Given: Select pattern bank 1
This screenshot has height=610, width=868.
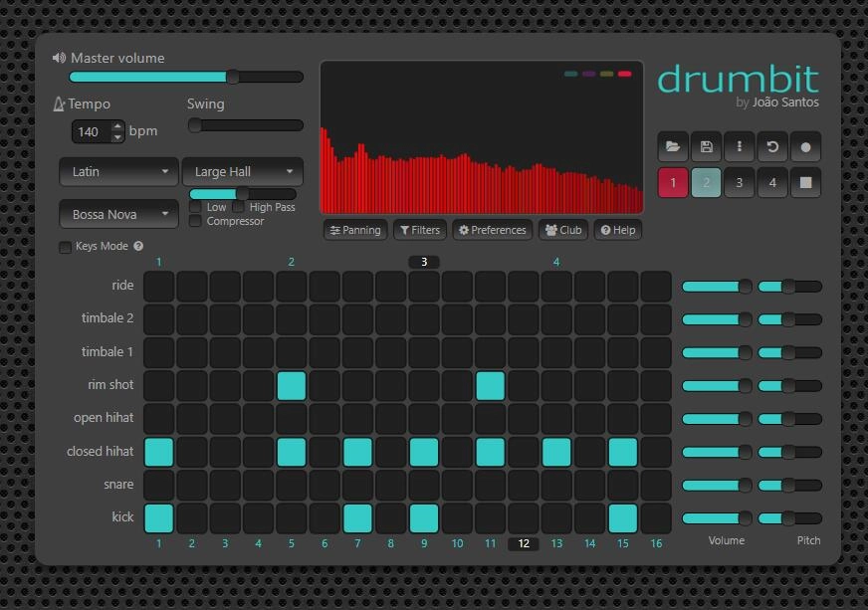Looking at the screenshot, I should click(673, 183).
